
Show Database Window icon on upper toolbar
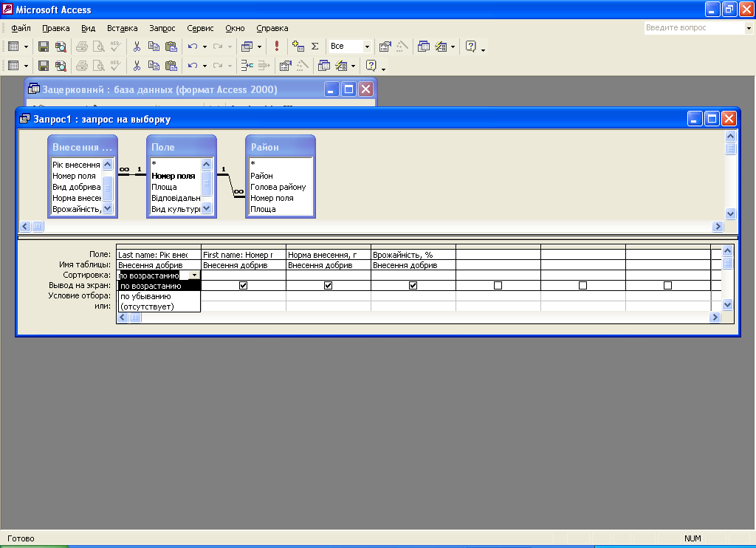423,47
